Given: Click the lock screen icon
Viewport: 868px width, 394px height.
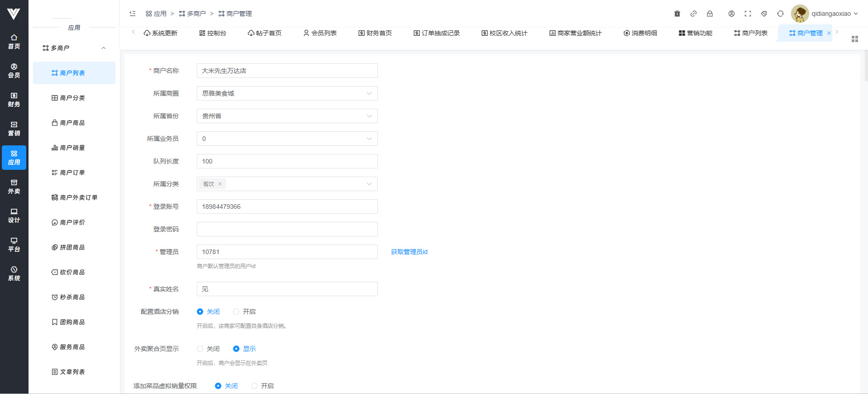Looking at the screenshot, I should pos(710,14).
